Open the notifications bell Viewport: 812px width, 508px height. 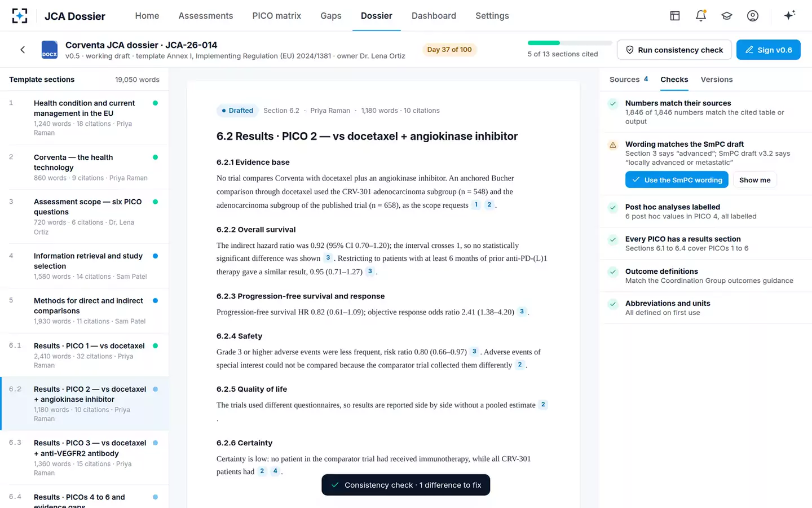[701, 16]
